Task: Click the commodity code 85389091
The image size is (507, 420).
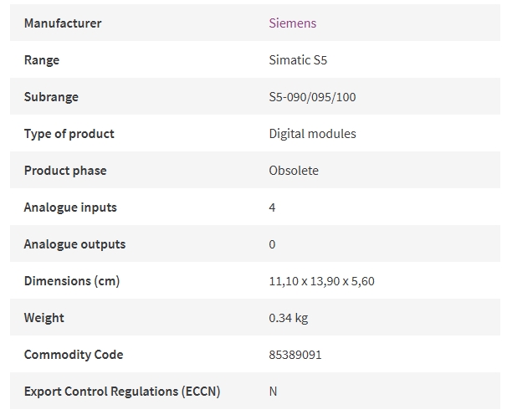Action: pyautogui.click(x=295, y=355)
